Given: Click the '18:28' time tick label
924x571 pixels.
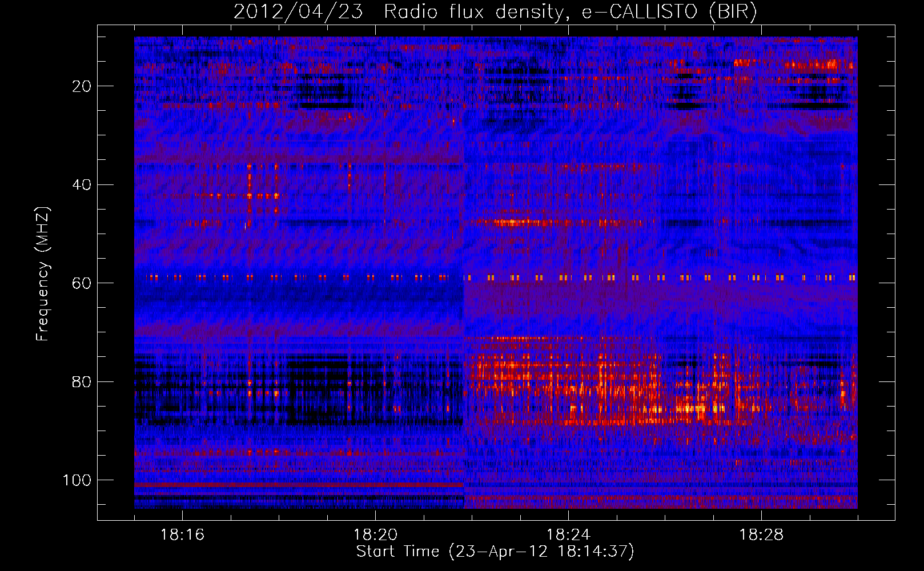Looking at the screenshot, I should (x=761, y=535).
